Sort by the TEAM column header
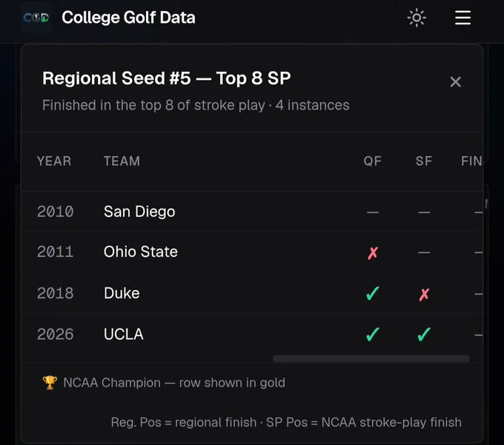This screenshot has height=445, width=504. 122,161
